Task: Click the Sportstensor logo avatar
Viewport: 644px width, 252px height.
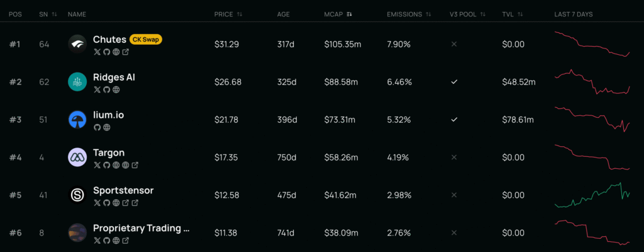Action: click(x=77, y=195)
